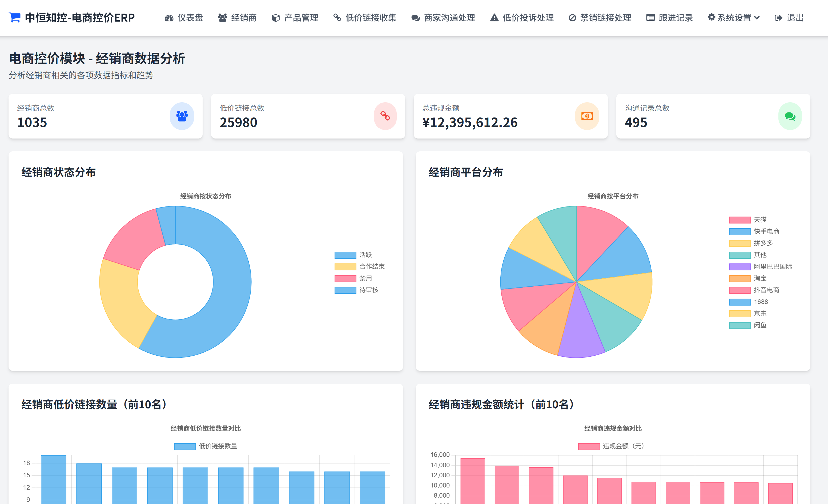Click the shopping cart logo icon
The width and height of the screenshot is (828, 504).
(14, 18)
